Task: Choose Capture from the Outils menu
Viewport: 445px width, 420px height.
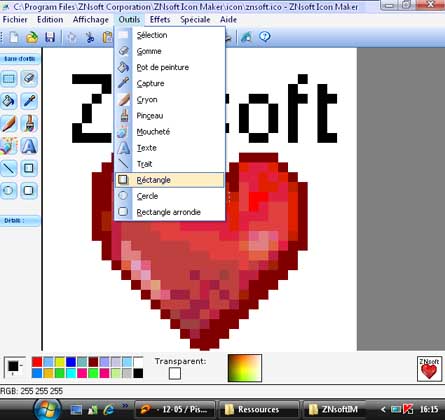Action: click(170, 83)
